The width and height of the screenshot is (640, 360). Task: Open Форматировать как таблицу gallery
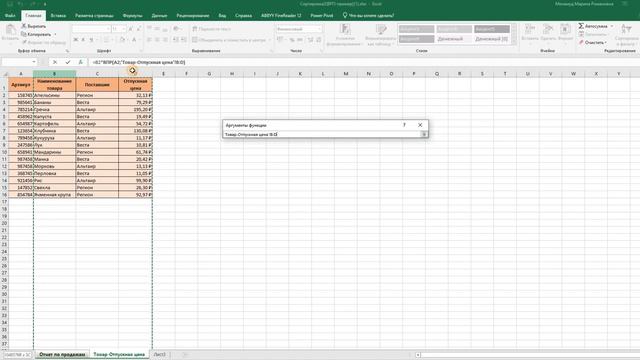(x=380, y=35)
